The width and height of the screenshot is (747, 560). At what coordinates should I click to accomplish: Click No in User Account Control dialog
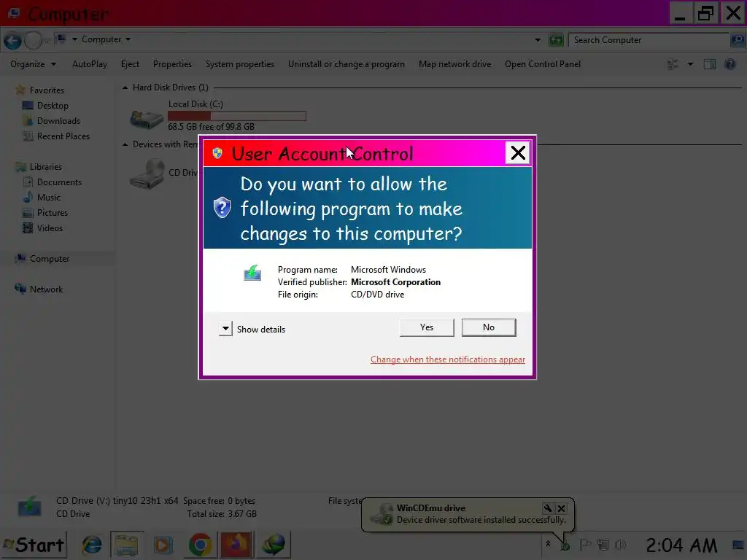(488, 327)
